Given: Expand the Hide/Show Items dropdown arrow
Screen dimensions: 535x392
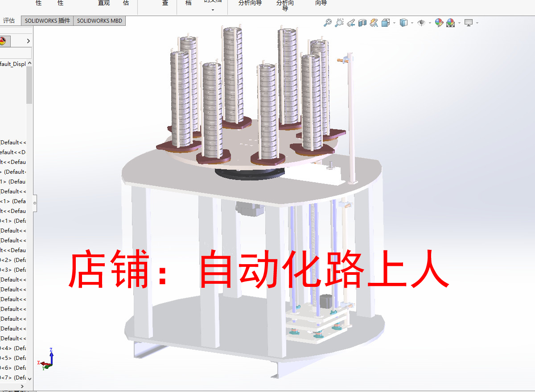Looking at the screenshot, I should pyautogui.click(x=430, y=23).
